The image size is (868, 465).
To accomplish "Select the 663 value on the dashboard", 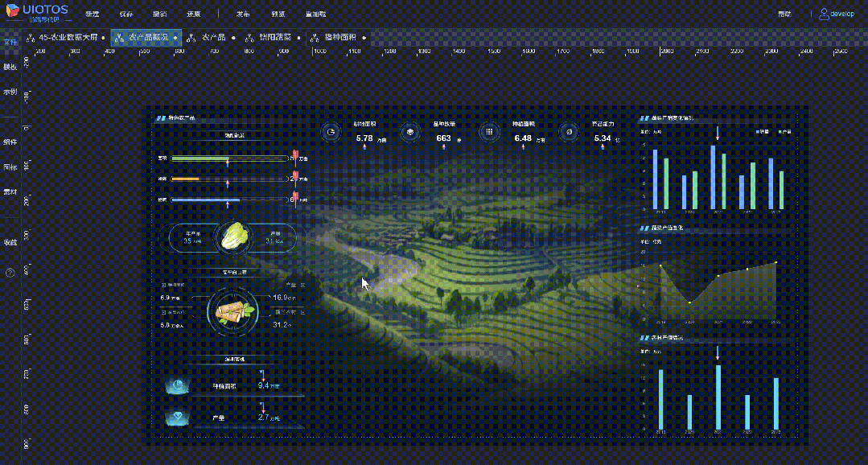I will [443, 138].
